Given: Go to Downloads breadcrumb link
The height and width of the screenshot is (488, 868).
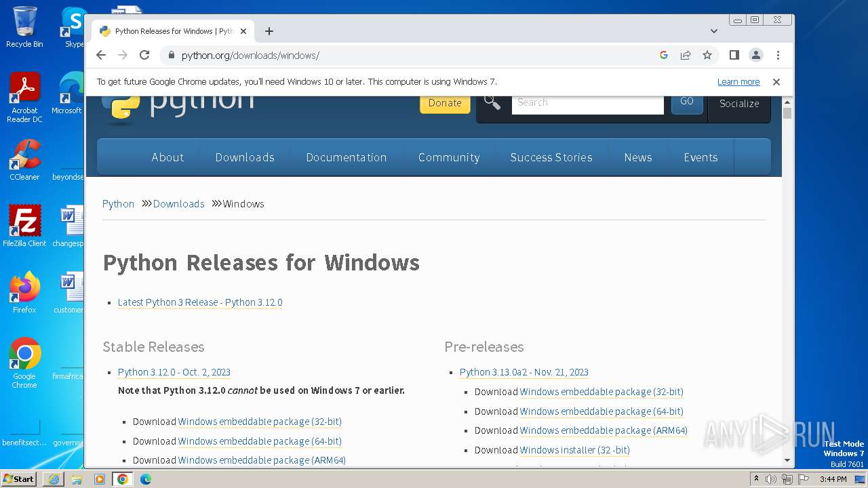Looking at the screenshot, I should point(178,204).
